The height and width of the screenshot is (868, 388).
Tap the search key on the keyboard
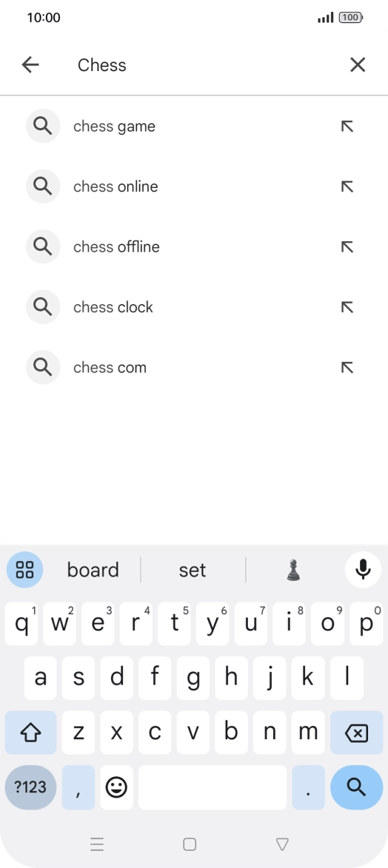pos(356,788)
